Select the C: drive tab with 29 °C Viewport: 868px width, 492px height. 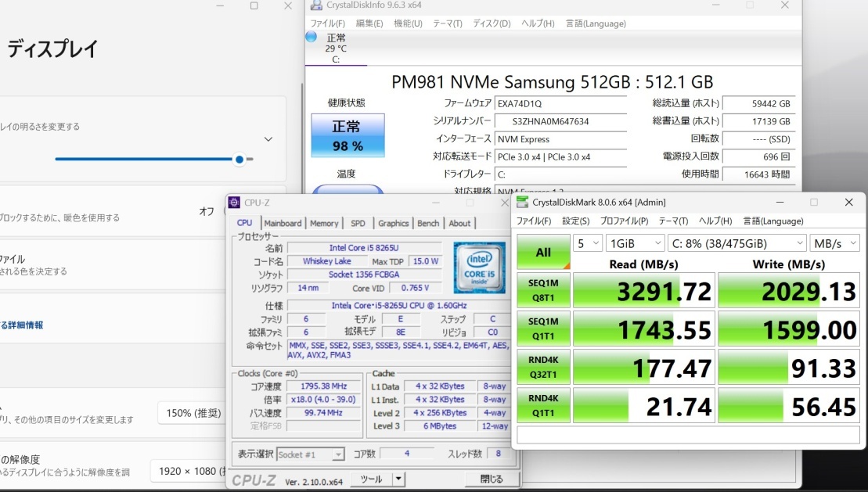pos(336,48)
